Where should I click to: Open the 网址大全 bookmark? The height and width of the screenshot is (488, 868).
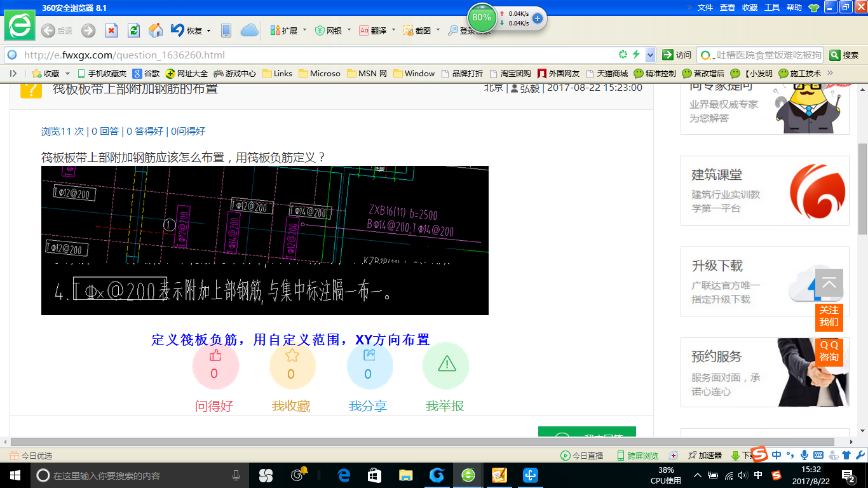coord(186,73)
